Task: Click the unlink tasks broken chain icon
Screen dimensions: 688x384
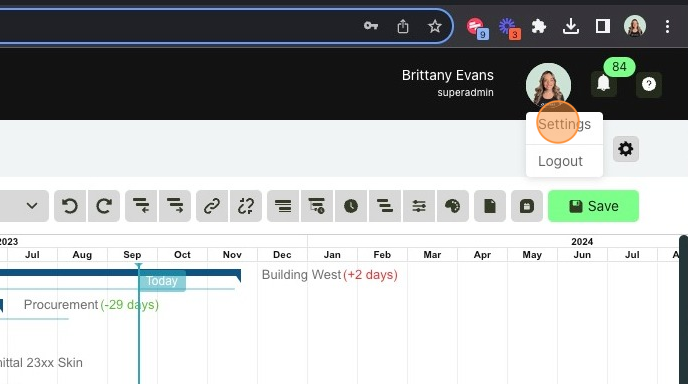Action: tap(246, 206)
